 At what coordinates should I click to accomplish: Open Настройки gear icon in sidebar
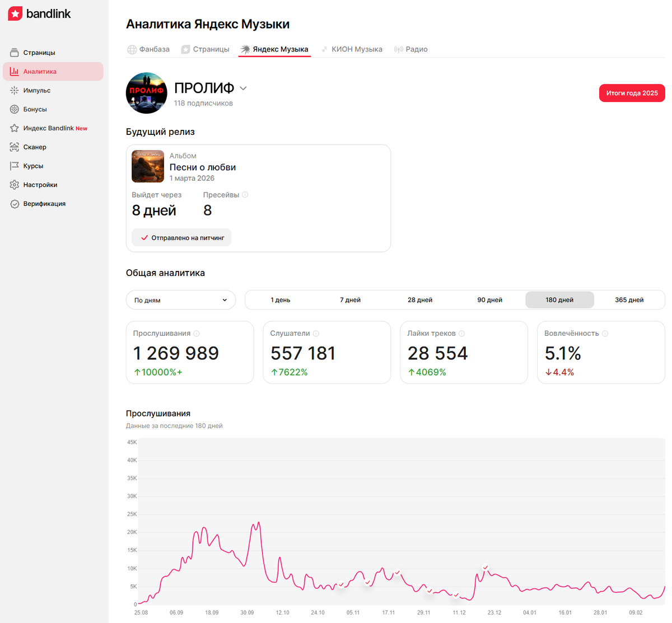[15, 185]
